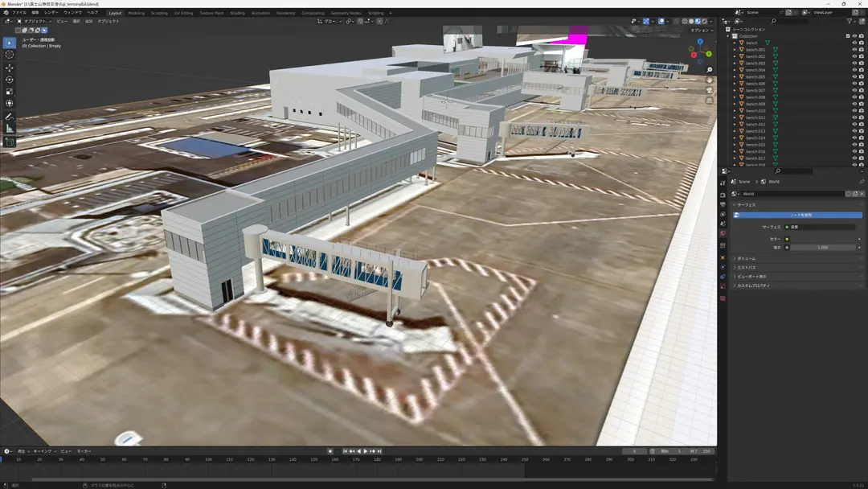Activate the Transform tool

(10, 103)
